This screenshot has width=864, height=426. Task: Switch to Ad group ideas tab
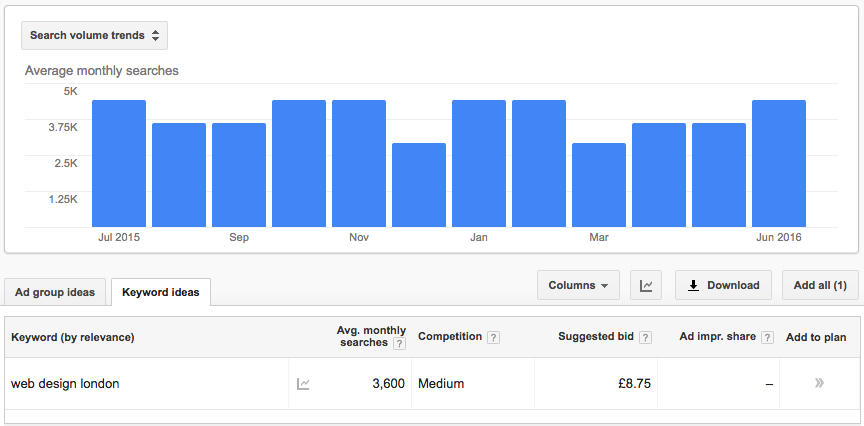point(55,293)
